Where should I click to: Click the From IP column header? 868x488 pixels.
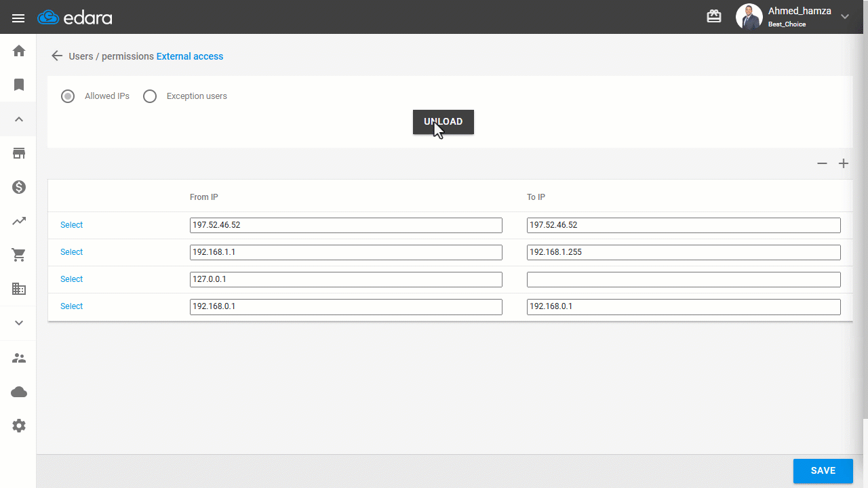click(204, 197)
